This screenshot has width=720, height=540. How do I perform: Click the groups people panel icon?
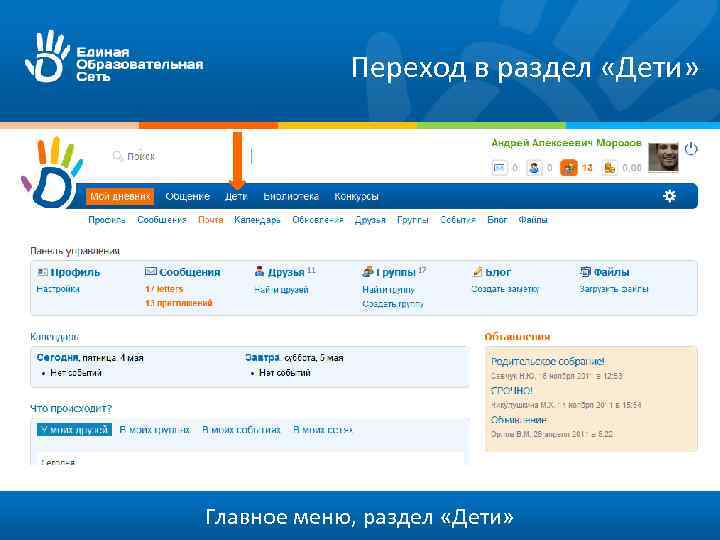click(368, 272)
